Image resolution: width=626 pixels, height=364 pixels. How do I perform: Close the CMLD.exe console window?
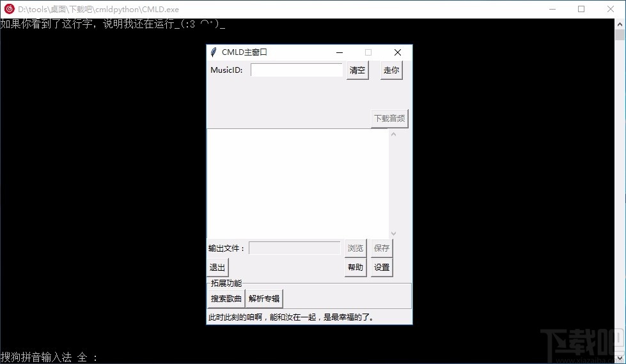click(611, 9)
